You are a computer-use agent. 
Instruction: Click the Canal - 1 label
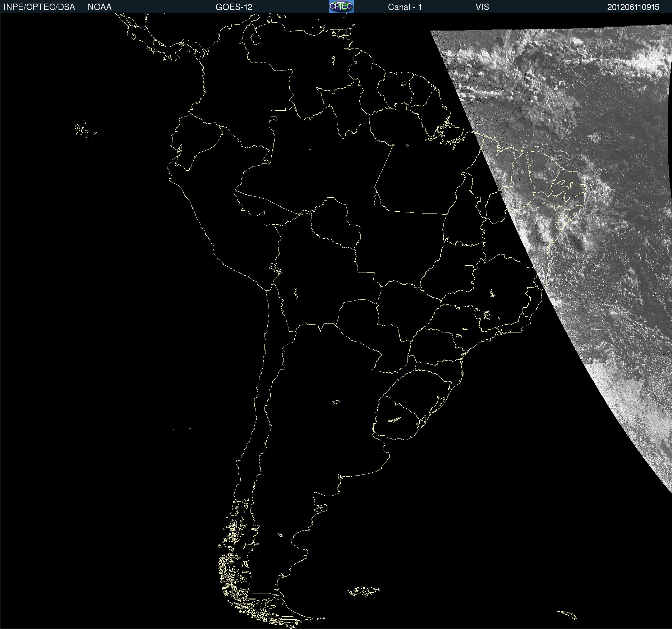tap(405, 7)
